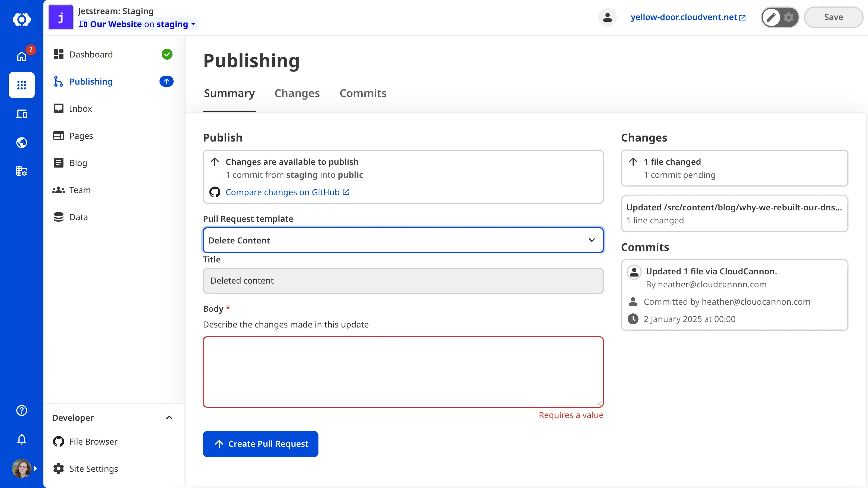868x488 pixels.
Task: Open the Pull Request template dropdown
Action: [403, 240]
